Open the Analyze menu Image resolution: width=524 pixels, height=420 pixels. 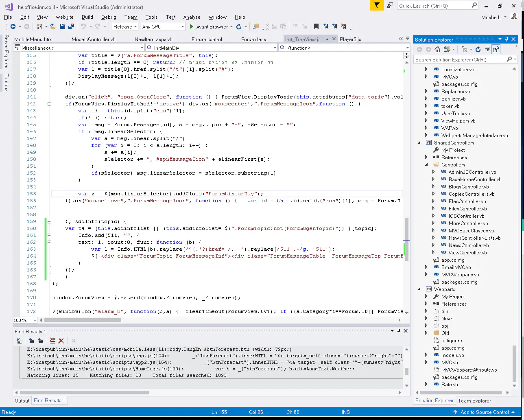(192, 17)
